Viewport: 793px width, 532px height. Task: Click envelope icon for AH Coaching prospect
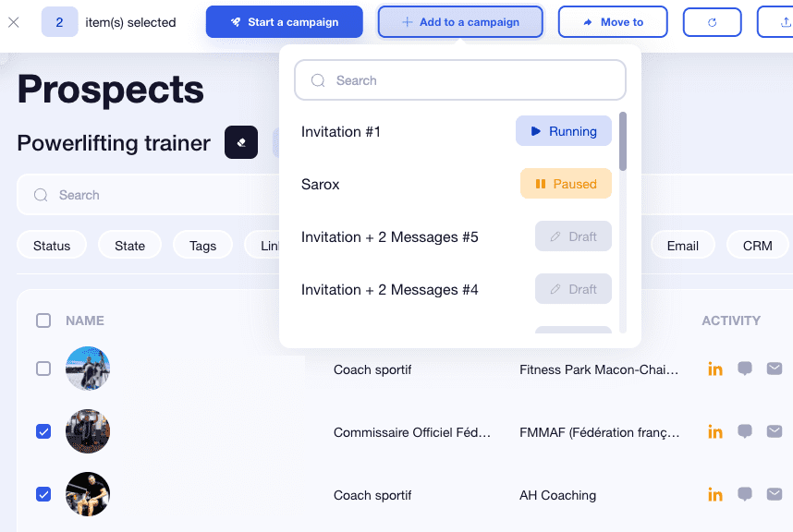pyautogui.click(x=775, y=494)
